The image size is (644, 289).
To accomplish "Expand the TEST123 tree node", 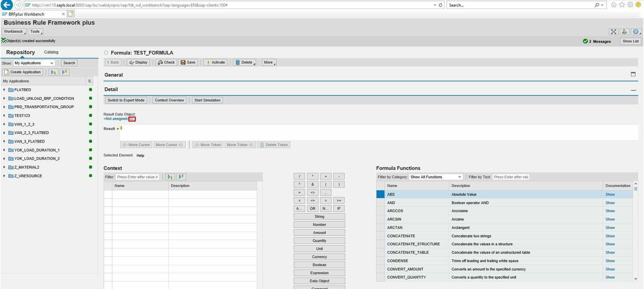I will pyautogui.click(x=4, y=115).
